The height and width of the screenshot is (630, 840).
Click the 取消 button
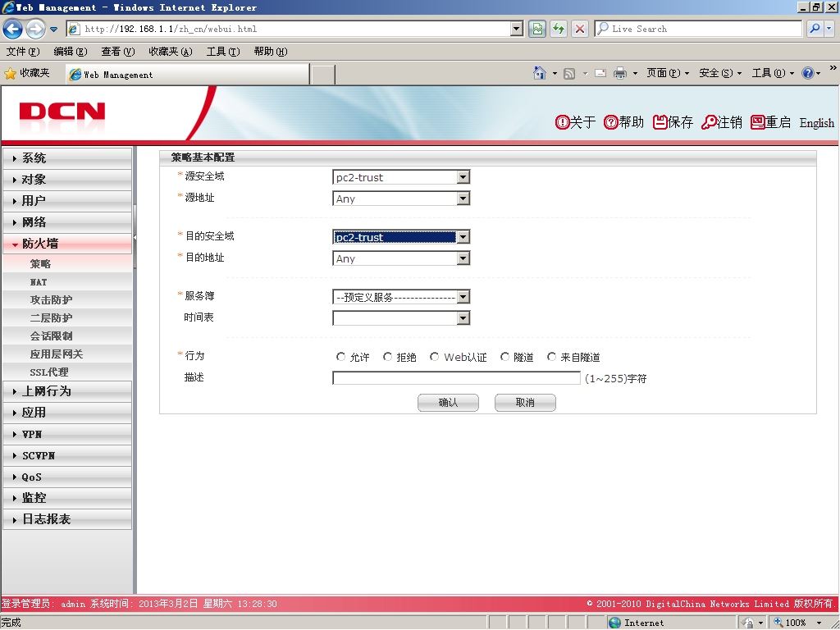(x=525, y=402)
